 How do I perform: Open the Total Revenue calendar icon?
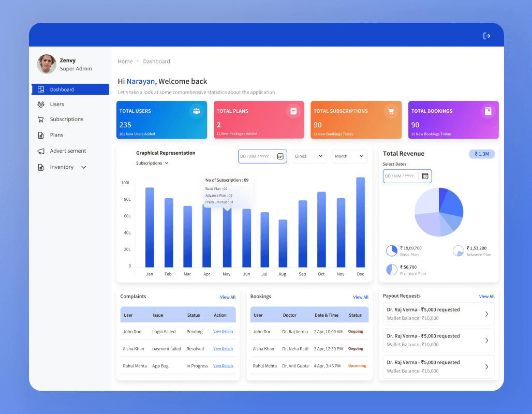(x=425, y=176)
